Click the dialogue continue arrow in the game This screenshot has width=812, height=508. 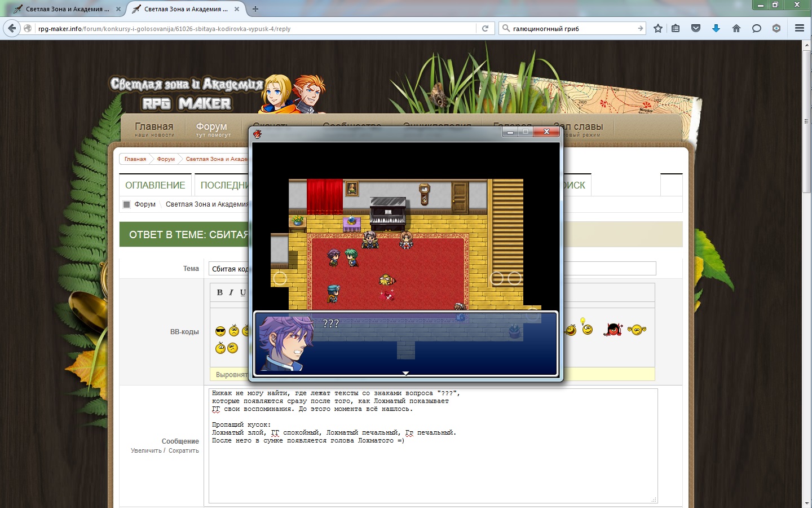click(405, 373)
